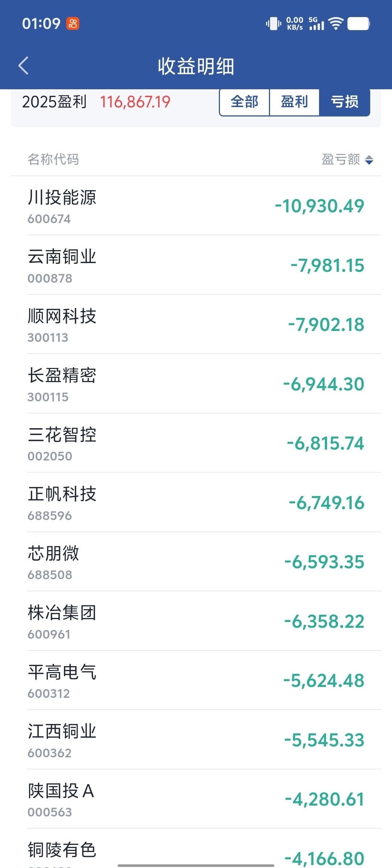Tap the back arrow icon
Screen dimensions: 392x868
pyautogui.click(x=24, y=66)
